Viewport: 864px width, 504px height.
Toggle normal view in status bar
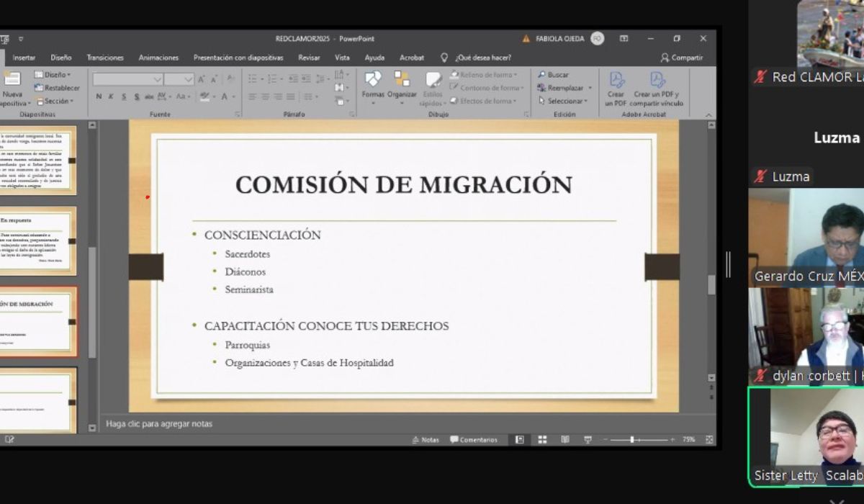point(519,440)
